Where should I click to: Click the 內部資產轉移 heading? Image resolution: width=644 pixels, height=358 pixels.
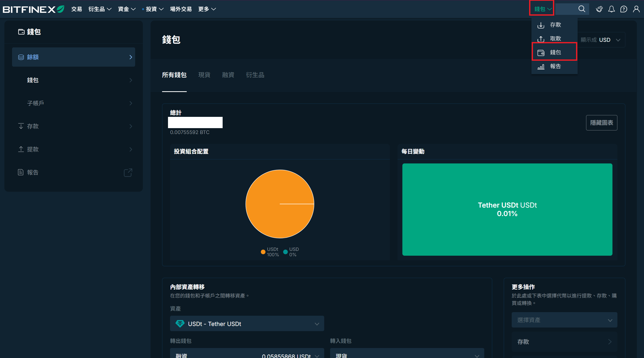(187, 287)
